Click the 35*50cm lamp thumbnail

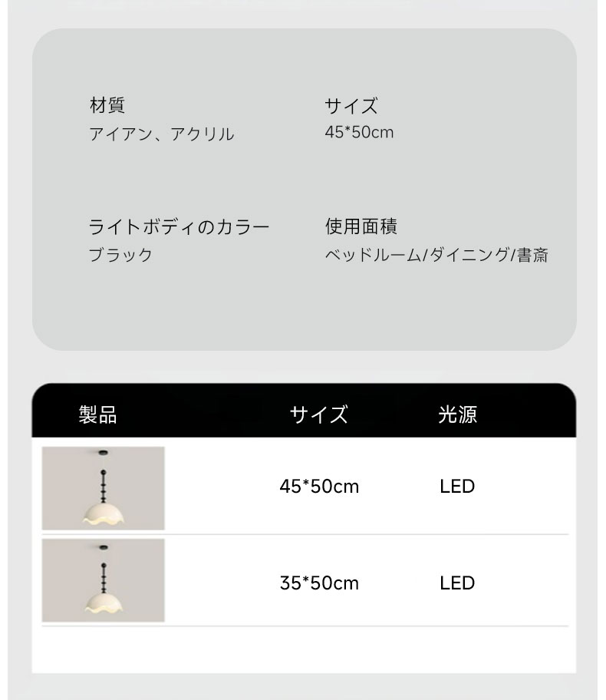103,580
